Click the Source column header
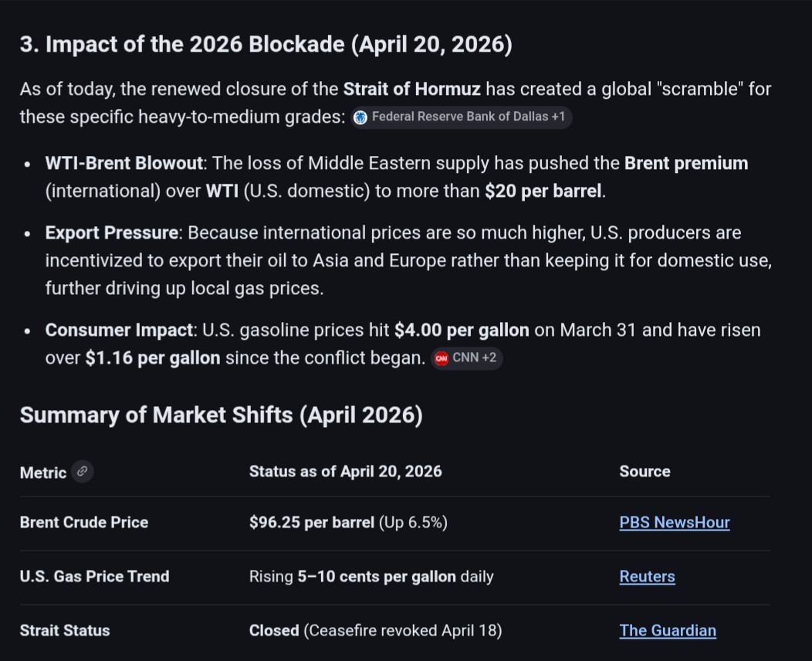 (645, 472)
